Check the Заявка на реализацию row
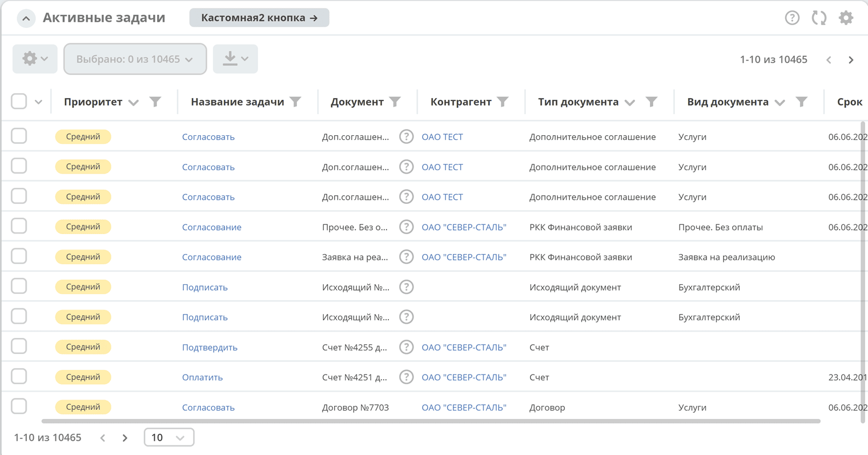 (19, 256)
